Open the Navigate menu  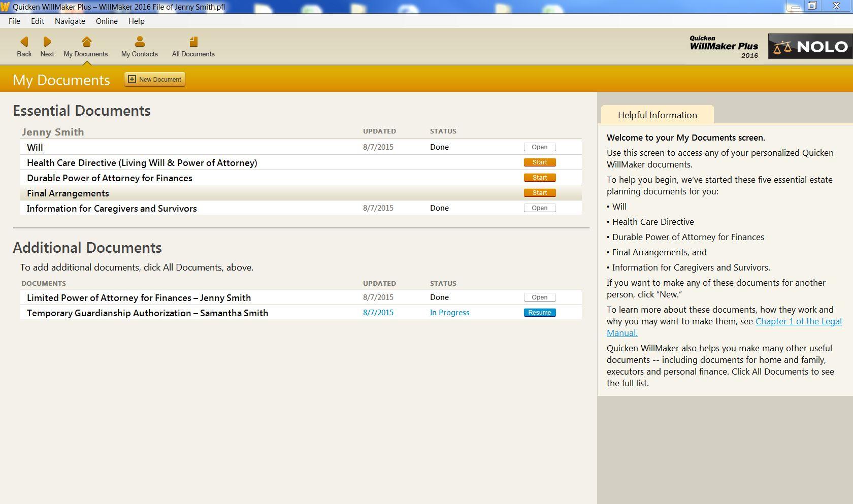[70, 21]
